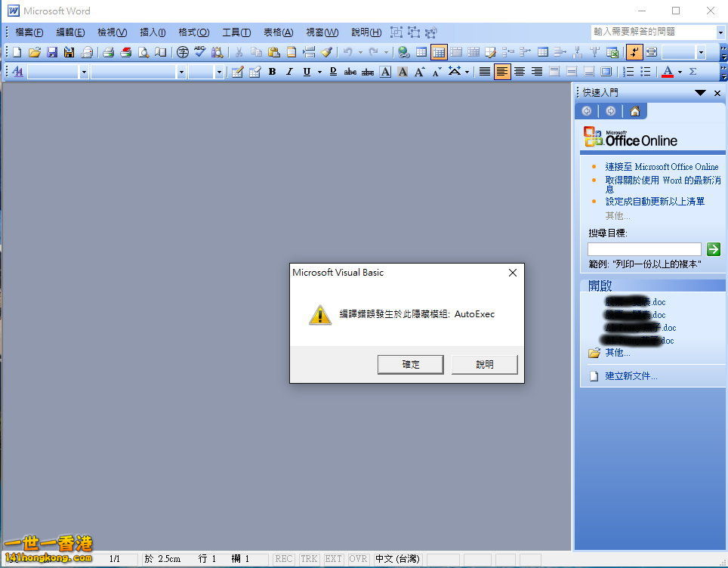Open the Font name dropdown

pyautogui.click(x=181, y=72)
